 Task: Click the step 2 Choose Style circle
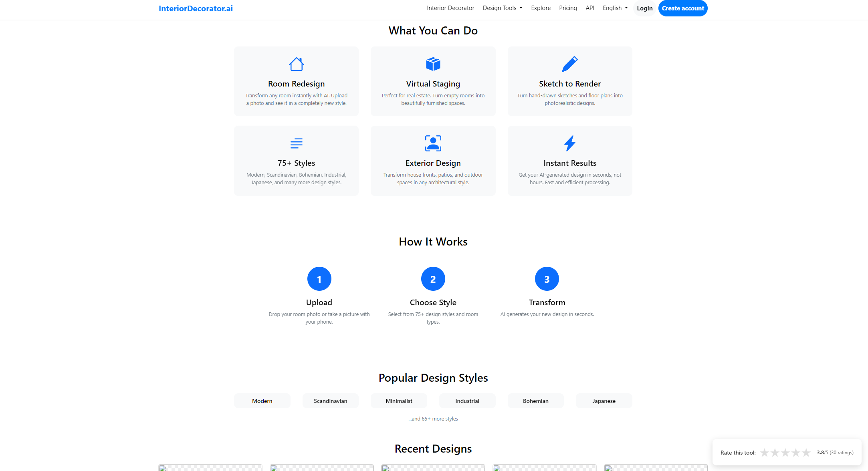click(433, 279)
